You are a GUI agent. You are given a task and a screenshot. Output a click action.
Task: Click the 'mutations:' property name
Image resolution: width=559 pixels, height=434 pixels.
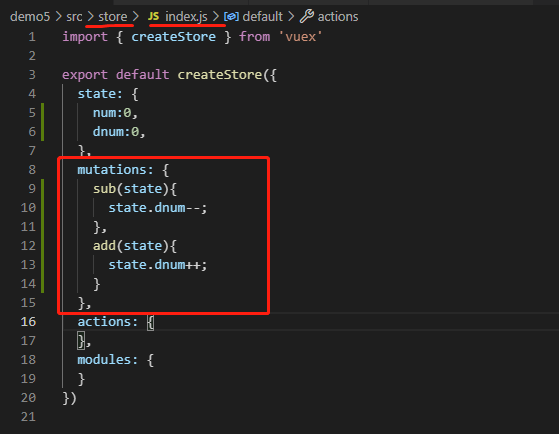pyautogui.click(x=115, y=170)
